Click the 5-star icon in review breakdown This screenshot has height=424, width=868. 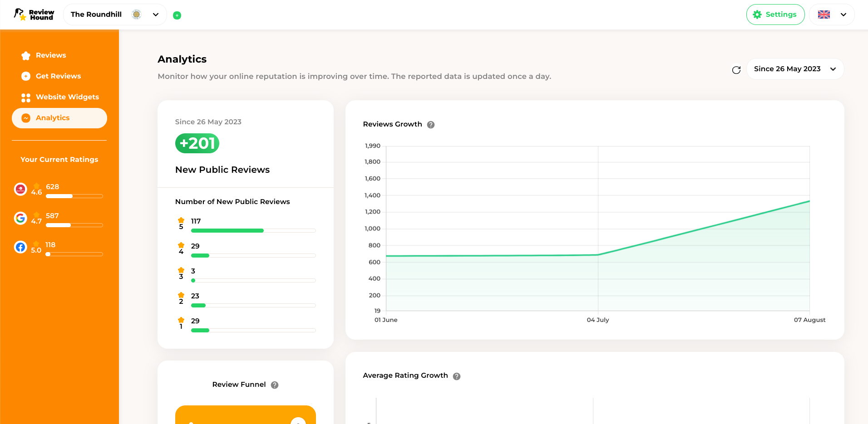(181, 220)
